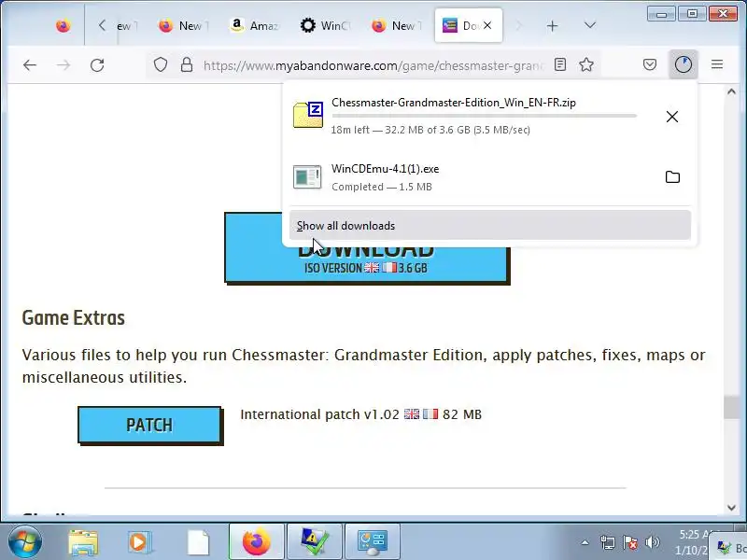Cancel the Chessmaster zip download

(672, 117)
